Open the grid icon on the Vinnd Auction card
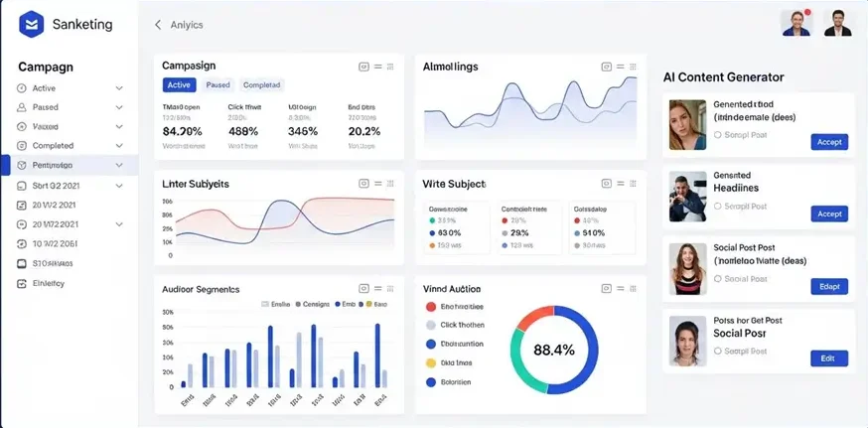Viewport: 868px width, 428px height. click(634, 288)
